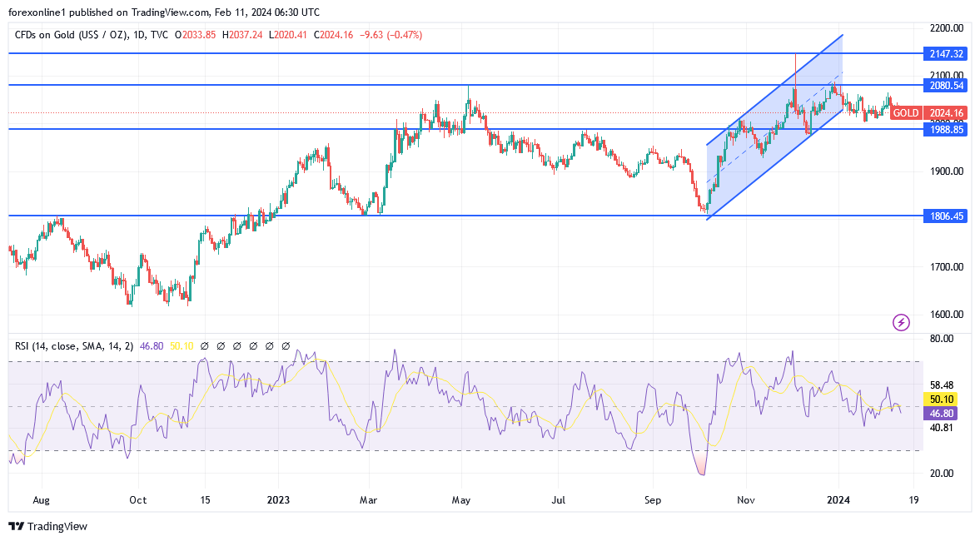Select the 2024 marker on the time axis
980x541 pixels.
pyautogui.click(x=838, y=500)
